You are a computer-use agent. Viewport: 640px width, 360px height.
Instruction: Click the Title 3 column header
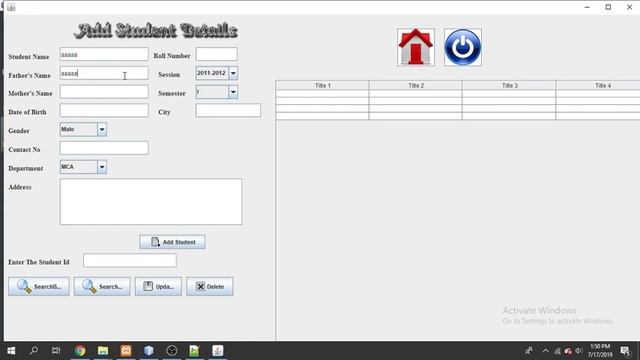coord(509,85)
